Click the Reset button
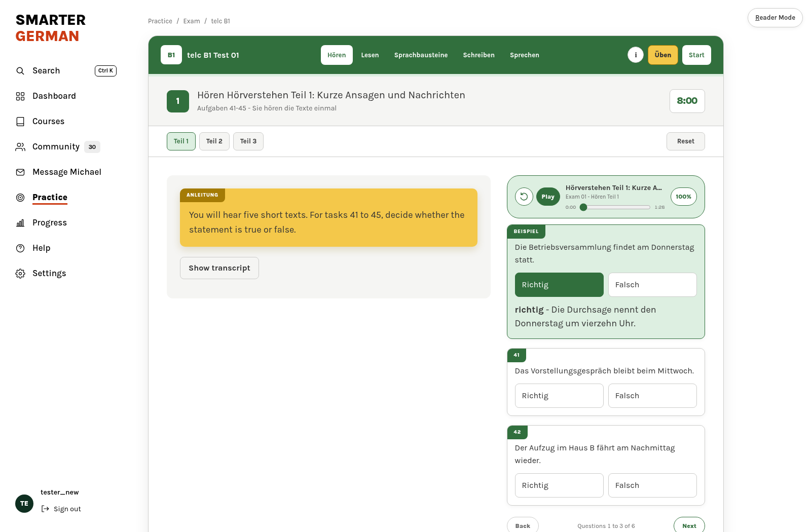The width and height of the screenshot is (811, 532). (x=686, y=141)
